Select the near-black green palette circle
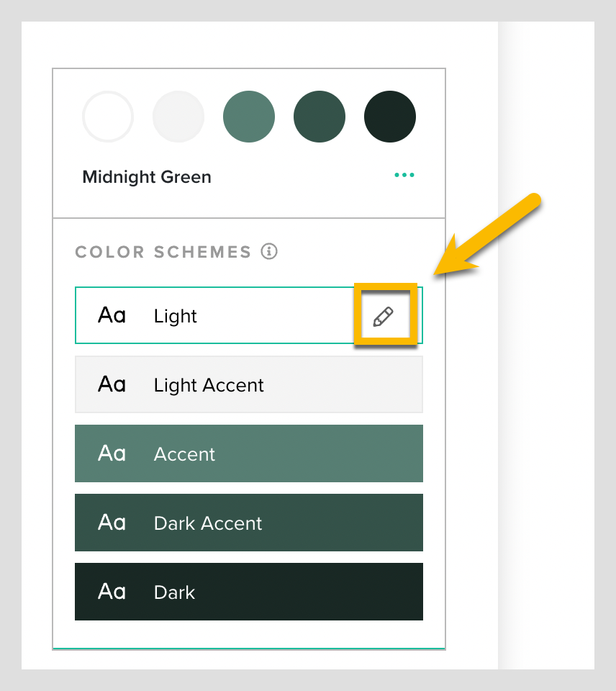This screenshot has width=616, height=691. coord(390,117)
